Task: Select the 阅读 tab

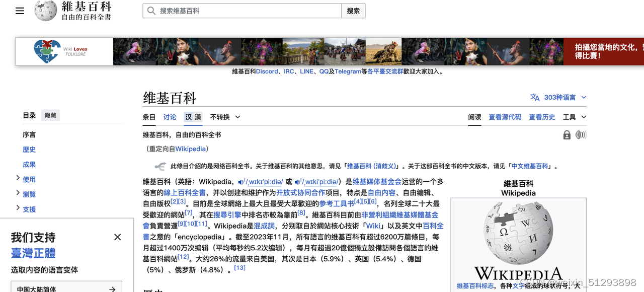Action: tap(474, 117)
